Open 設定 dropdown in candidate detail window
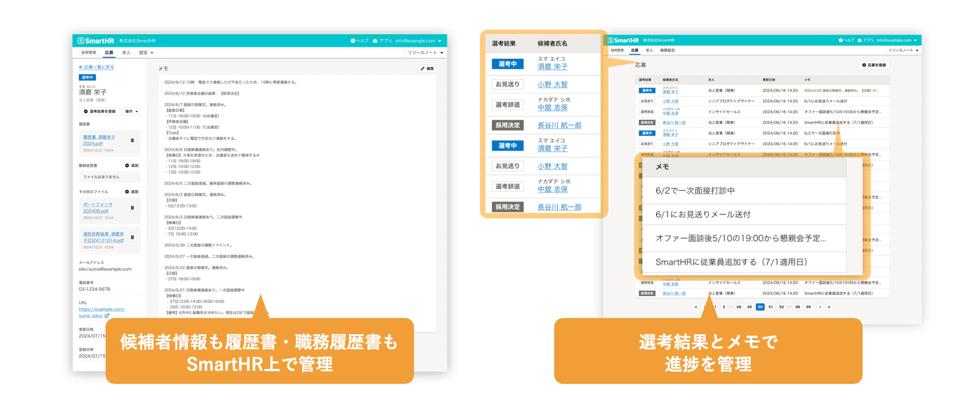 pyautogui.click(x=146, y=53)
